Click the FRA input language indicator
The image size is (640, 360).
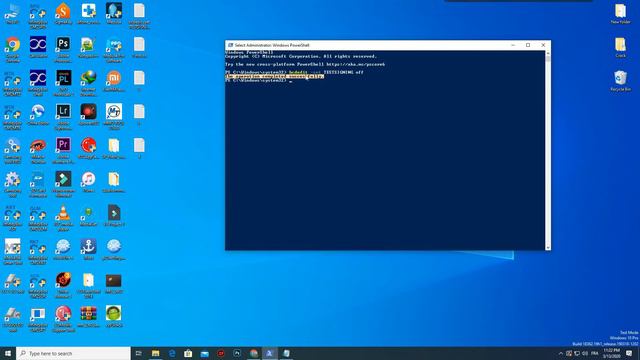[x=594, y=353]
